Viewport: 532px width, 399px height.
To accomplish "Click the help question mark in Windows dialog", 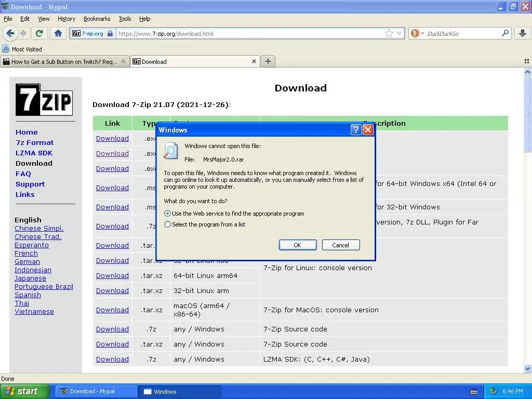I will pyautogui.click(x=355, y=129).
